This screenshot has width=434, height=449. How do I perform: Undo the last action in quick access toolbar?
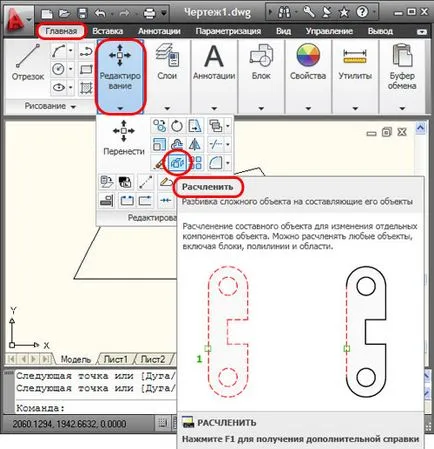(100, 13)
